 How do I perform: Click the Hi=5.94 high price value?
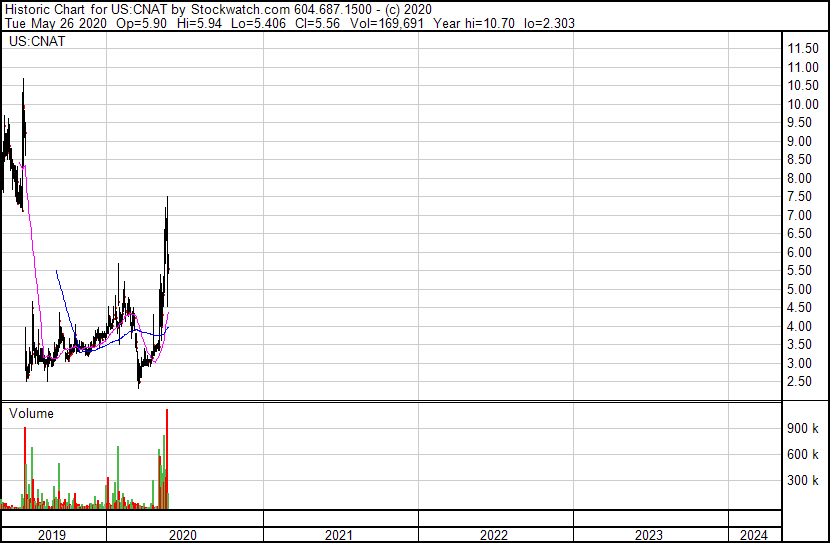click(200, 23)
